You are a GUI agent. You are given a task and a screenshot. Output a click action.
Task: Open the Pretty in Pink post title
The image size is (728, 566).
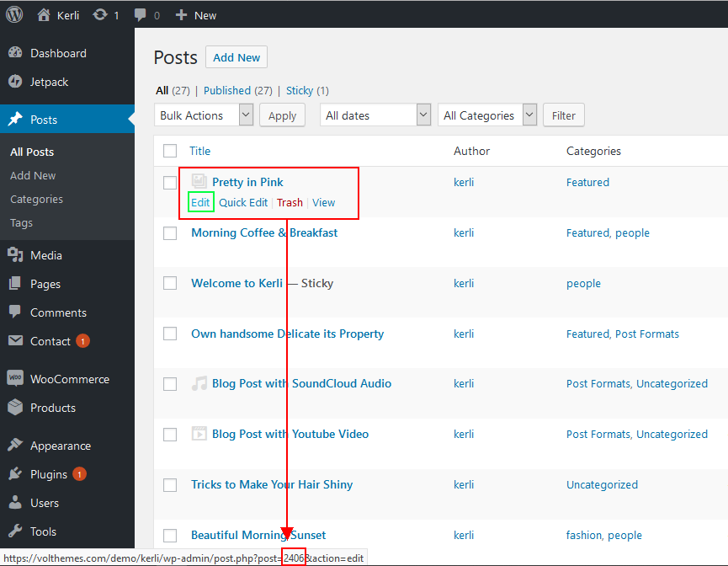point(247,182)
